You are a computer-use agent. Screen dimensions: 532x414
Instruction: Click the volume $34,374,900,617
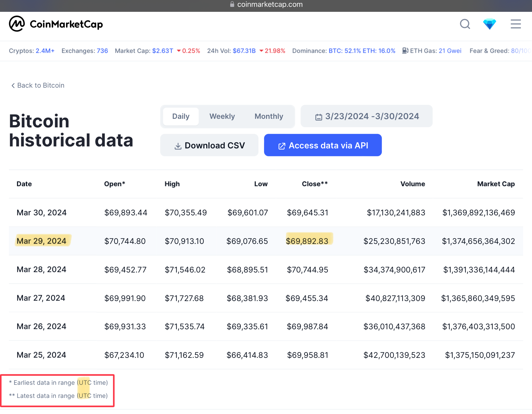(394, 270)
